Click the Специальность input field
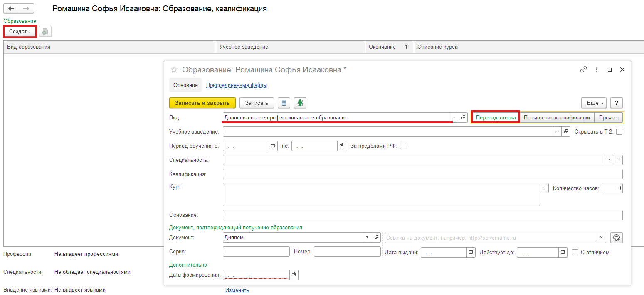The height and width of the screenshot is (295, 644). 414,160
